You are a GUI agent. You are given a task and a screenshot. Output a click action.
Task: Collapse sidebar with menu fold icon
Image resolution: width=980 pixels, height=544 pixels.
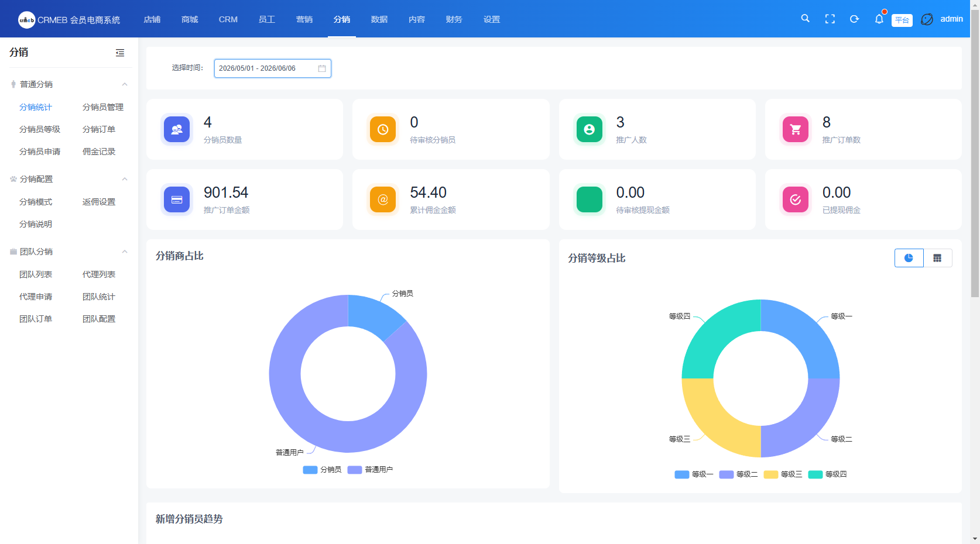point(120,53)
